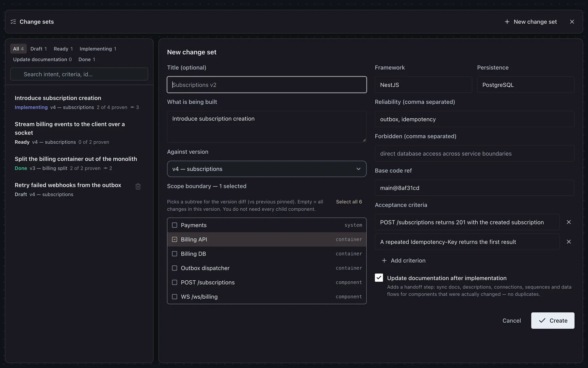Check the Outbox dispatcher container
The height and width of the screenshot is (368, 588).
(x=175, y=268)
